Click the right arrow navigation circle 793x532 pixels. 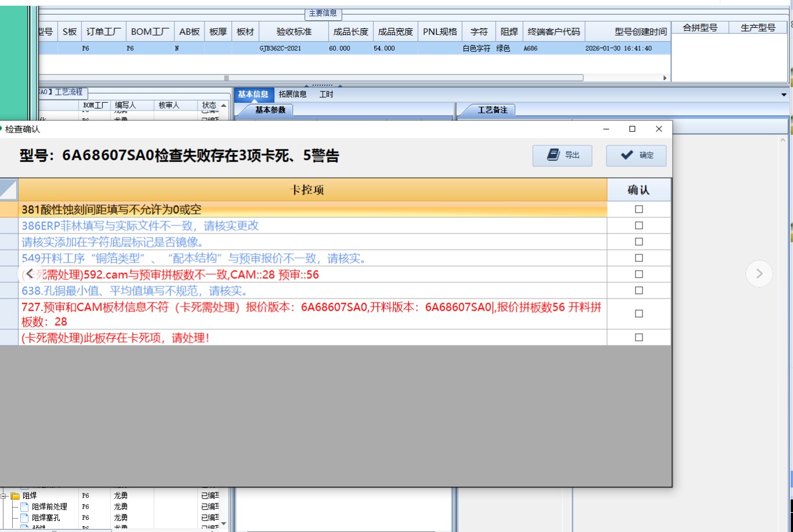(x=759, y=274)
